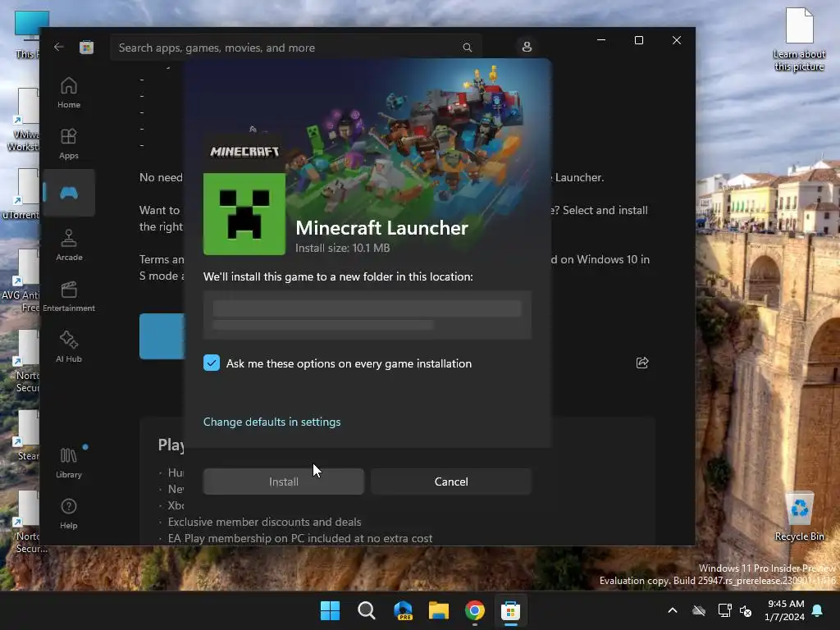This screenshot has width=840, height=630.
Task: Open taskbar Search
Action: tap(367, 610)
